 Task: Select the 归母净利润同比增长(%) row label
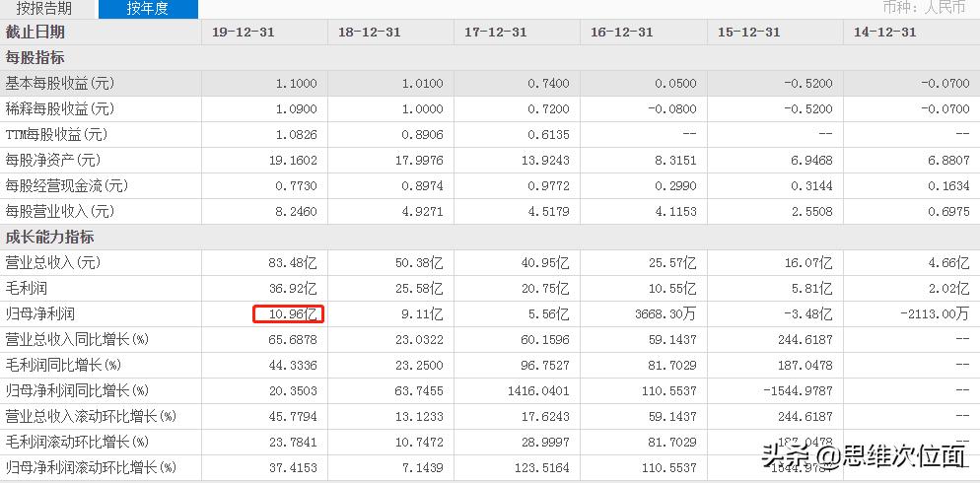pyautogui.click(x=77, y=390)
